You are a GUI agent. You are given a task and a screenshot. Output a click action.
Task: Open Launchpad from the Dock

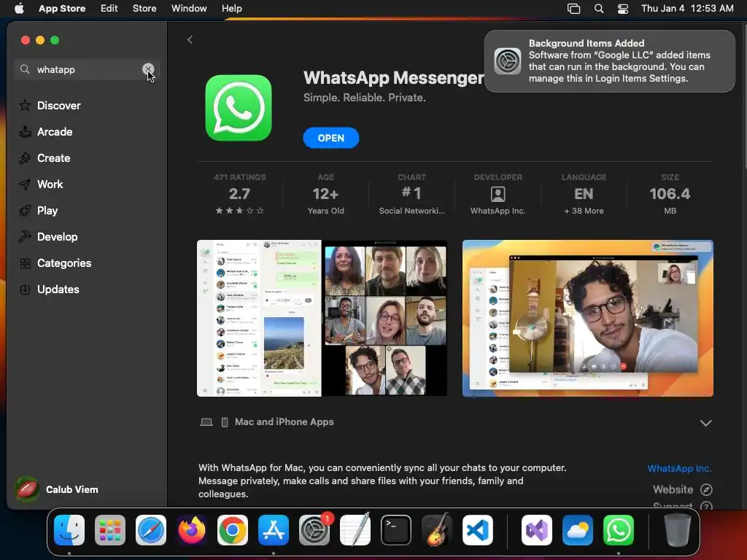110,530
